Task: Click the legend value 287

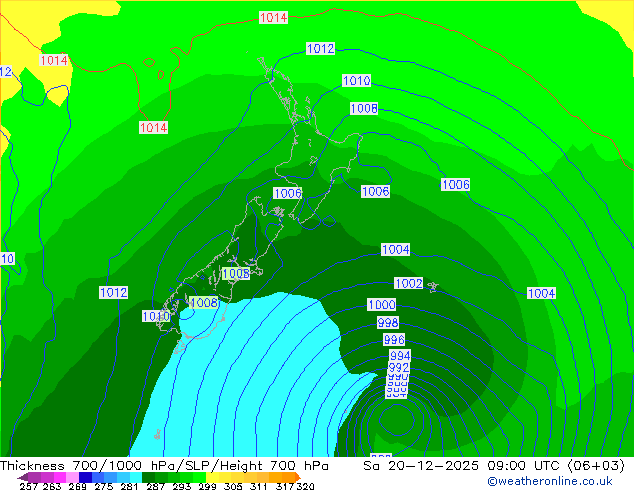Action: [155, 486]
